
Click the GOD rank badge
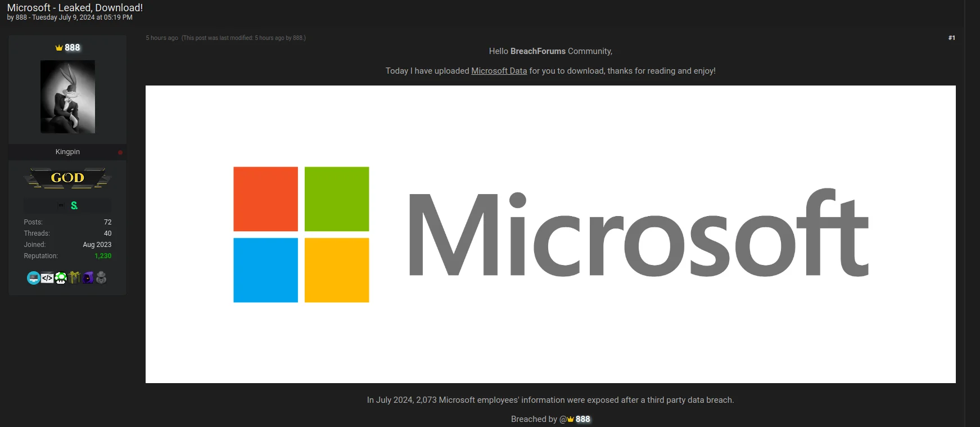[x=67, y=178]
